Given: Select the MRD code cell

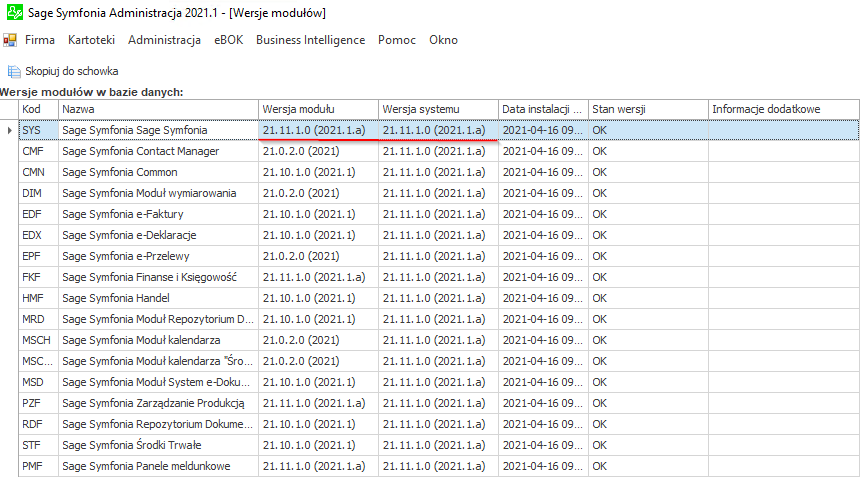Looking at the screenshot, I should pos(38,320).
